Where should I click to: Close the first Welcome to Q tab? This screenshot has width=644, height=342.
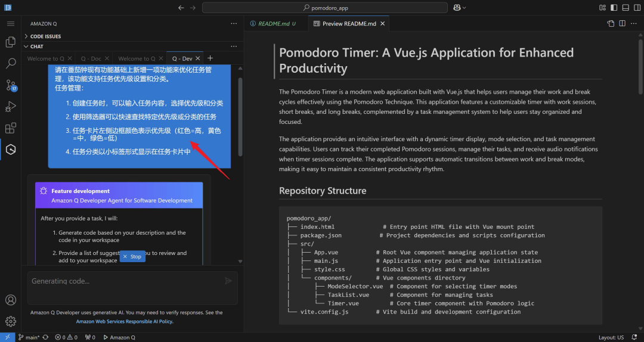[70, 58]
